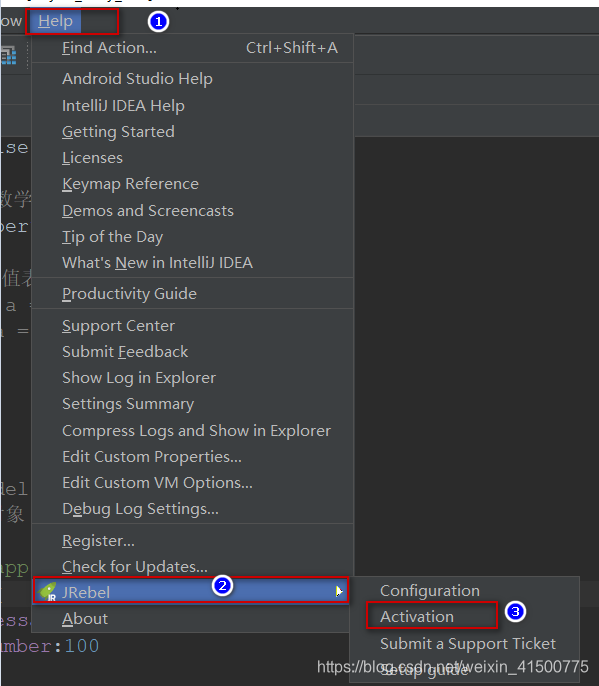Open Android Studio Help

pyautogui.click(x=193, y=79)
